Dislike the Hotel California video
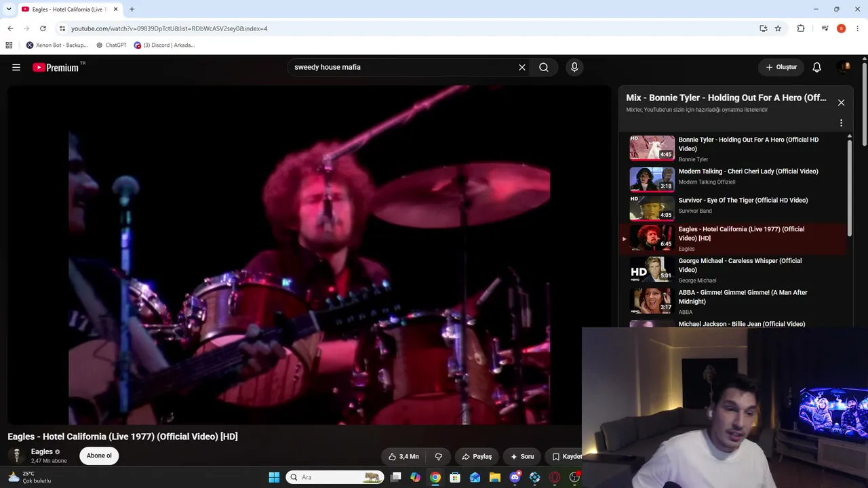 tap(439, 457)
